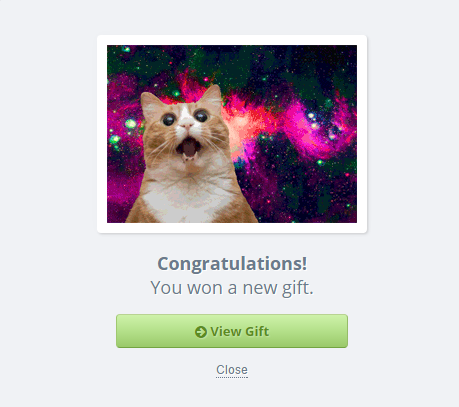Click the word 'View' on the green button
The height and width of the screenshot is (407, 459).
click(x=226, y=332)
